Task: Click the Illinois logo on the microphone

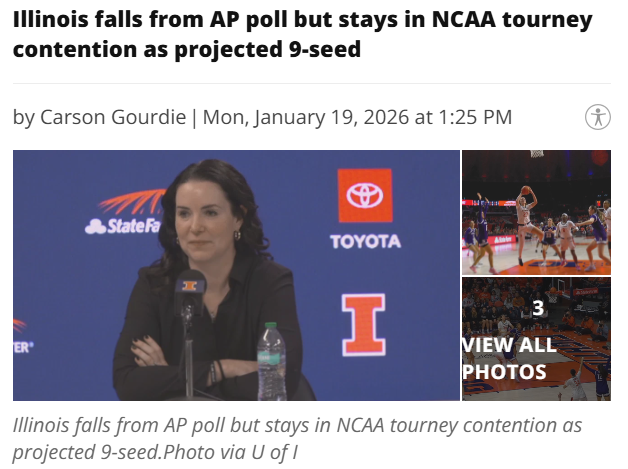Action: coord(188,285)
